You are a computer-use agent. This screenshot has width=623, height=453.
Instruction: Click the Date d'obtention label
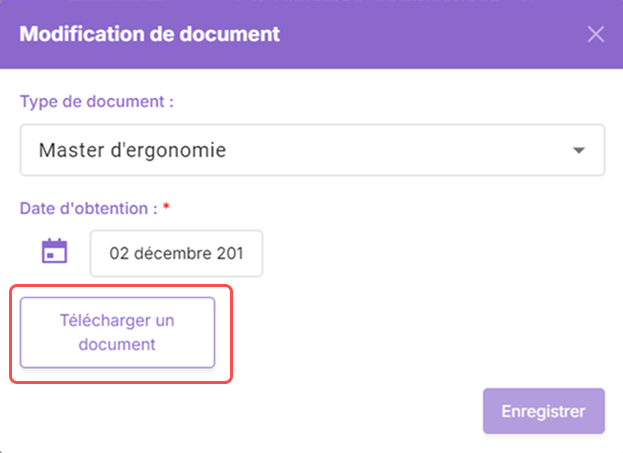(89, 208)
